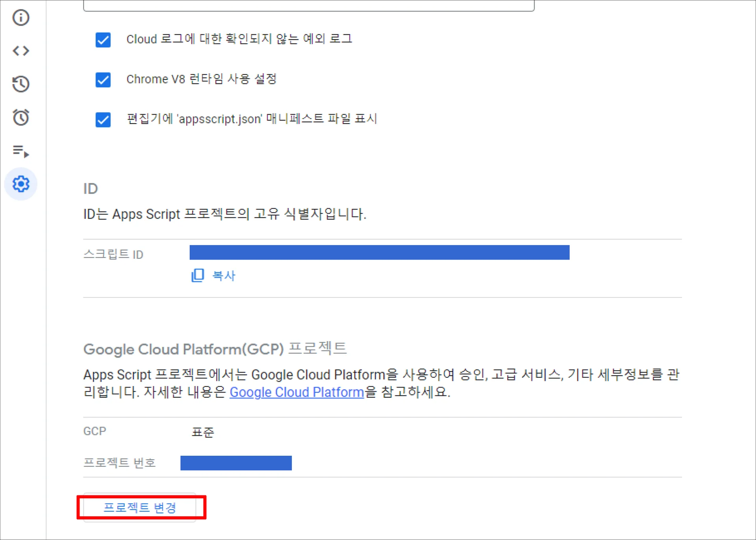The height and width of the screenshot is (540, 756).
Task: Disable the 'appsscript.json' 매니페스트 파일 표시 checkbox
Action: [x=103, y=120]
